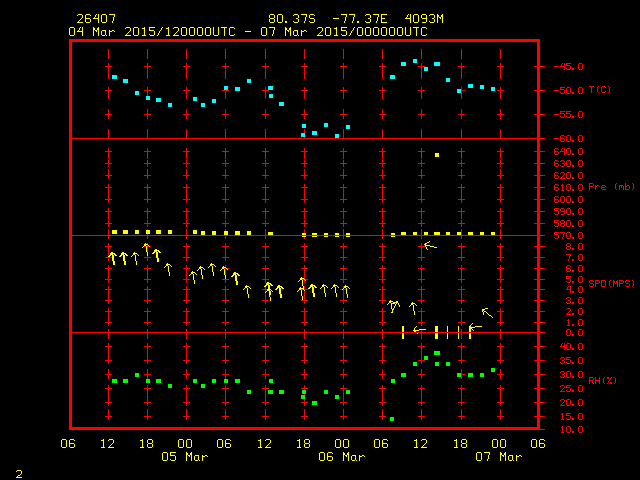Click the 10.0 humidity tick label
Viewport: 640px width, 480px height.
click(x=564, y=430)
